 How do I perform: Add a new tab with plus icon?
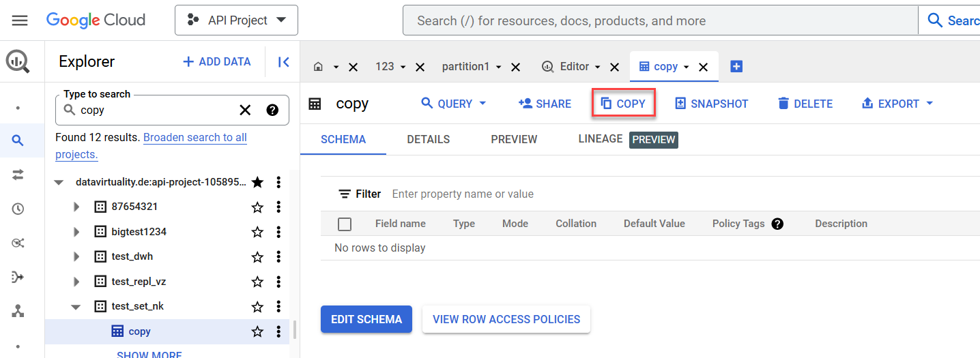pyautogui.click(x=736, y=66)
